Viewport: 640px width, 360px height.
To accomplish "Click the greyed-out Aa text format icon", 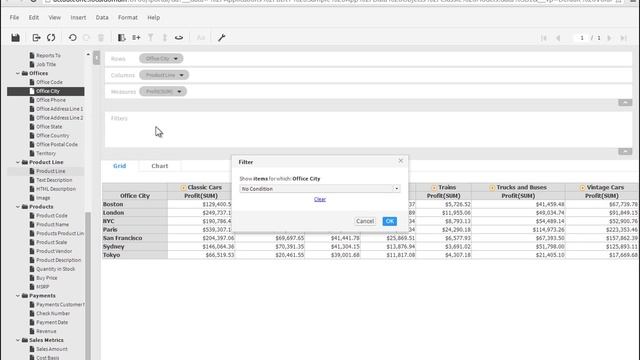I will point(200,38).
